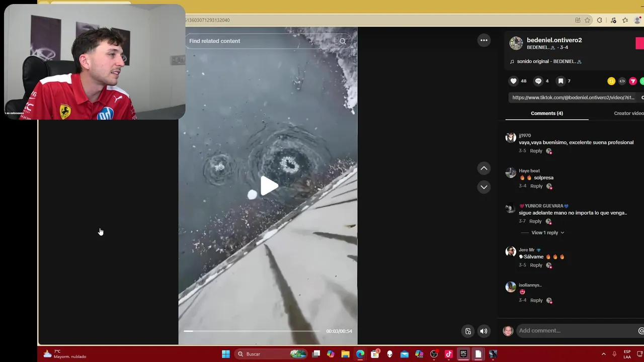Like the video with the heart icon

point(513,81)
